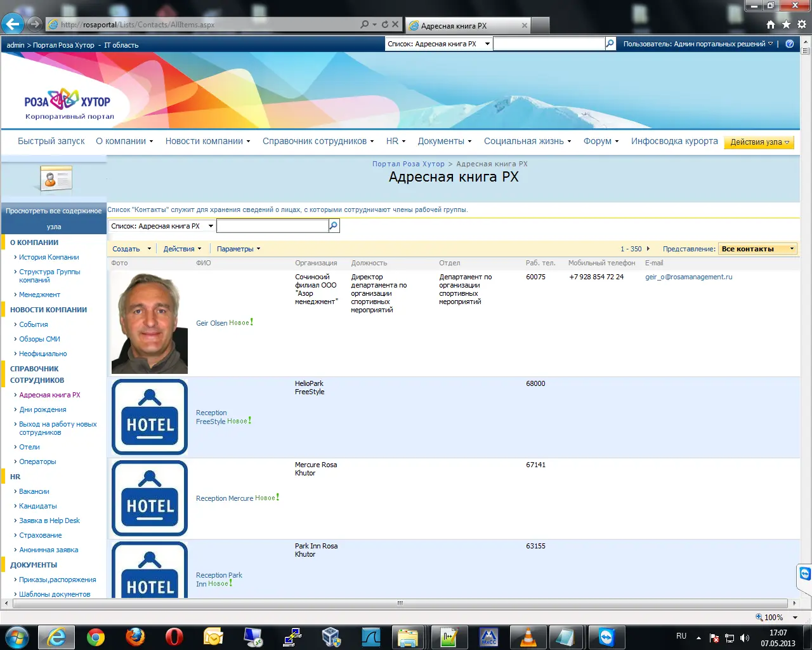Open 'Действия узла' dropdown

point(759,142)
